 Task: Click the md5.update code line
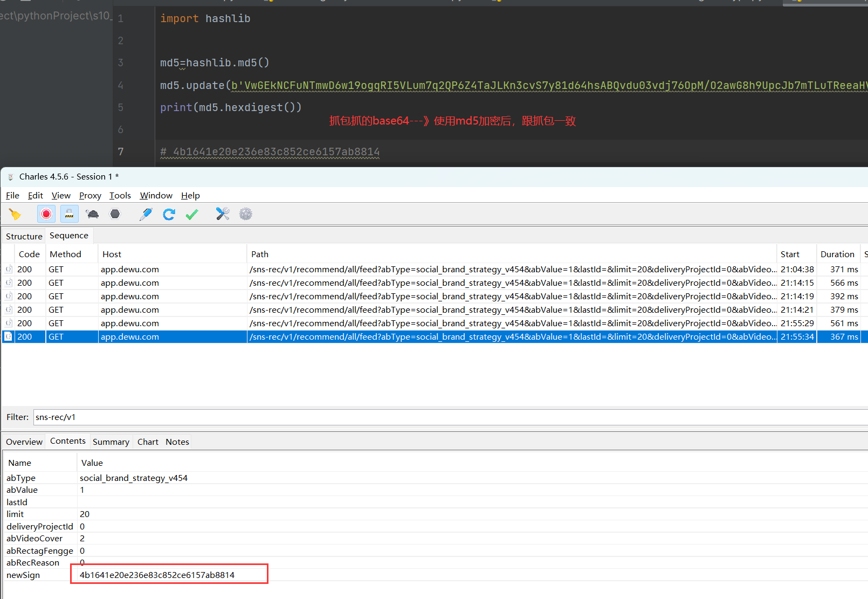tap(514, 86)
